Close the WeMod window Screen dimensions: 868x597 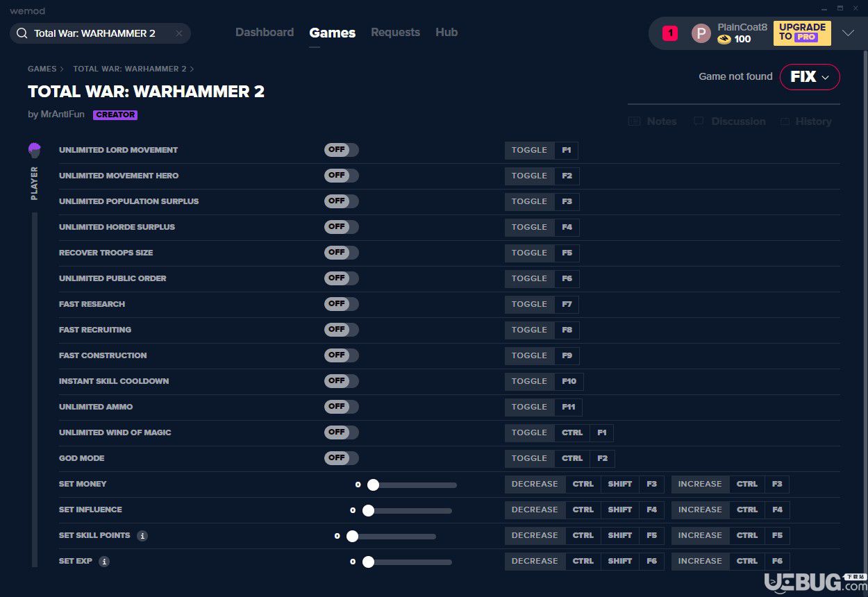click(856, 8)
